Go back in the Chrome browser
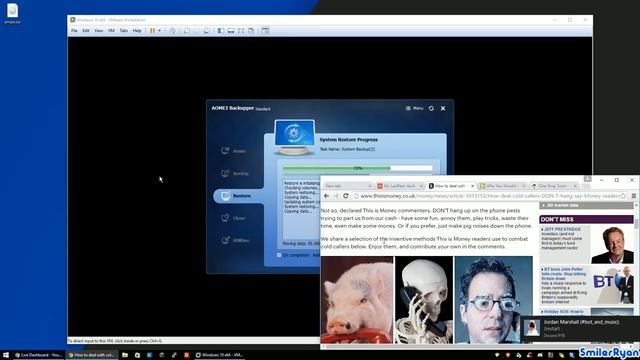640x360 pixels. click(x=327, y=196)
